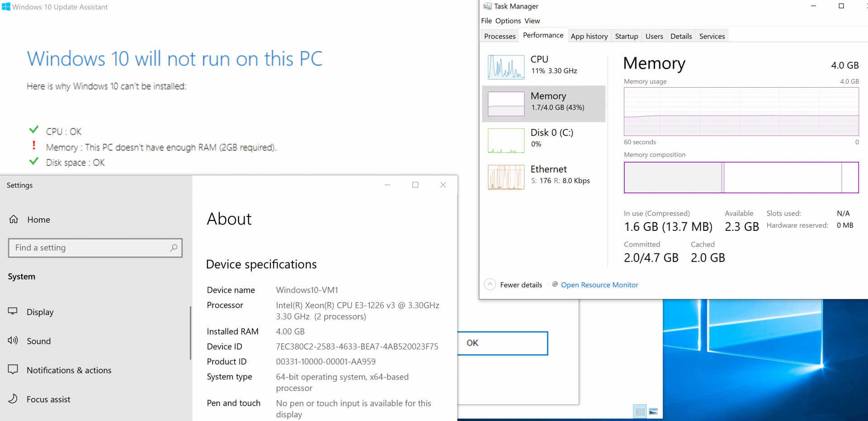Select the Disk 0 (C:) performance thumbnail
The image size is (868, 421).
tap(506, 140)
